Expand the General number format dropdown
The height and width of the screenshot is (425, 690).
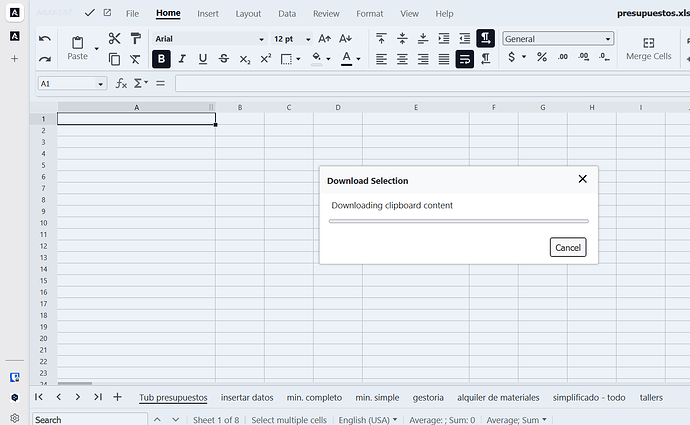pos(558,39)
